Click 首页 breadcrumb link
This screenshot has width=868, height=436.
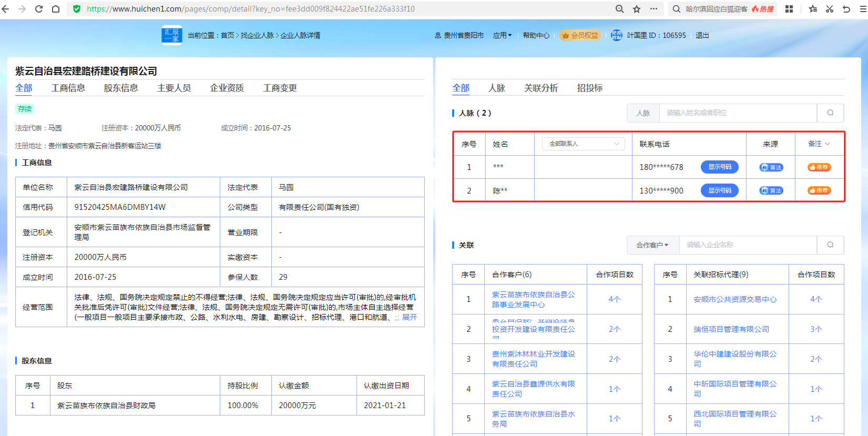coord(228,35)
